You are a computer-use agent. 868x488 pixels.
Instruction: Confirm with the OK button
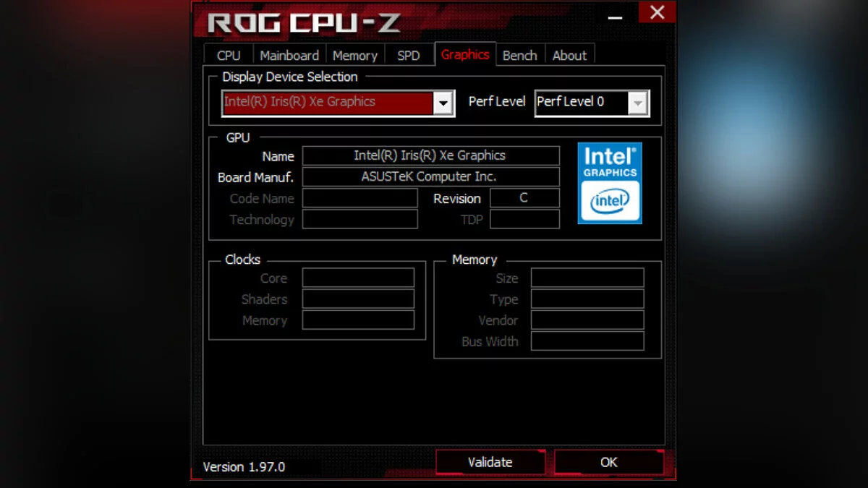[x=608, y=462]
